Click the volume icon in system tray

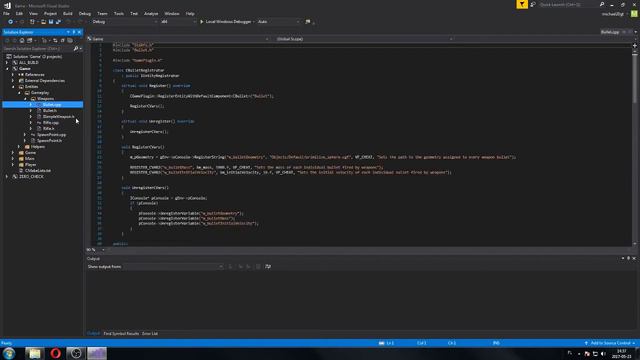coord(603,353)
